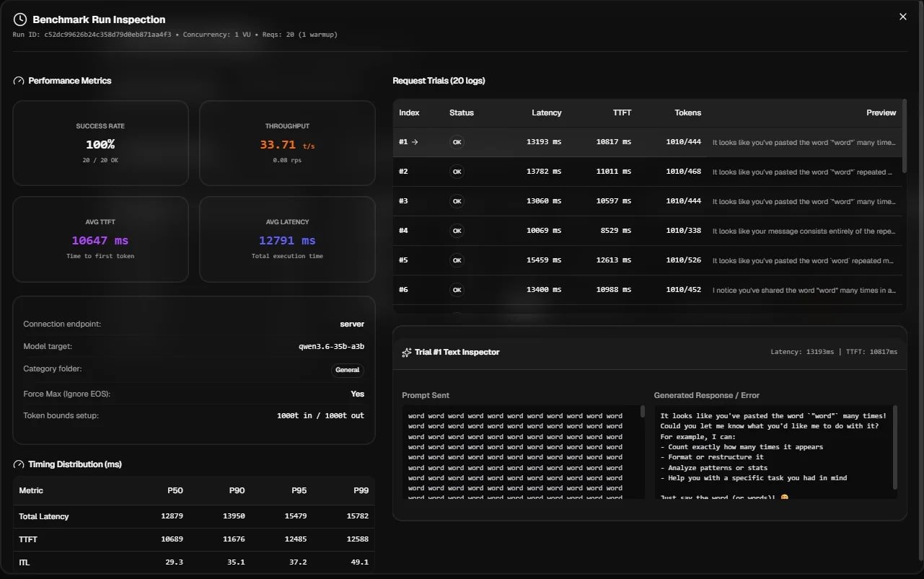Click the sparkle icon beside Trial #1 Text Inspector
Viewport: 924px width, 579px height.
tap(406, 353)
